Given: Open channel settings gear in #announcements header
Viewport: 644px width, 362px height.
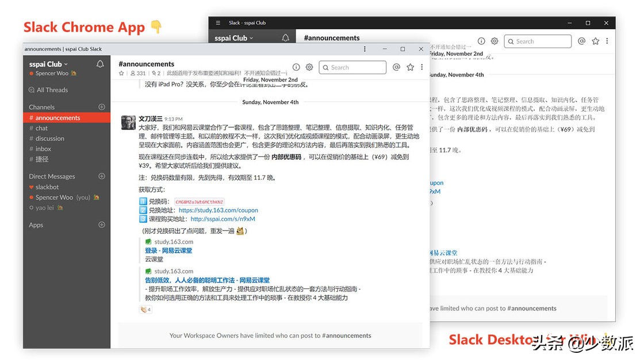Looking at the screenshot, I should [309, 67].
